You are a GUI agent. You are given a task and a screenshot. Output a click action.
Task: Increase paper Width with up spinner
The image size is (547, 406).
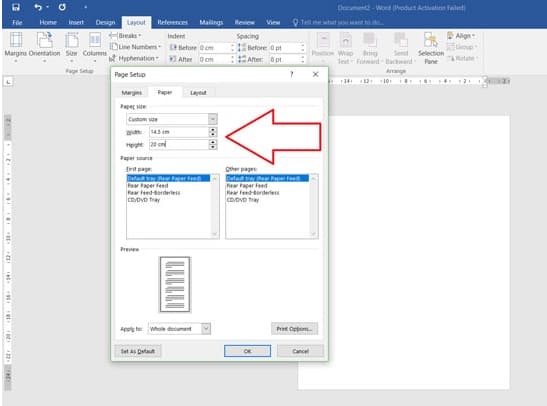[213, 129]
